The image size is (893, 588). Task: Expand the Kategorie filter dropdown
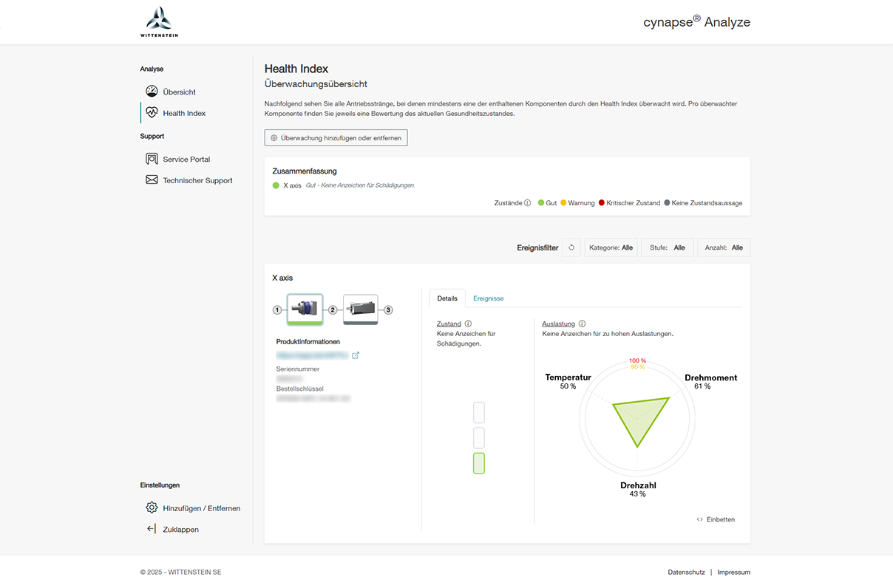click(611, 247)
